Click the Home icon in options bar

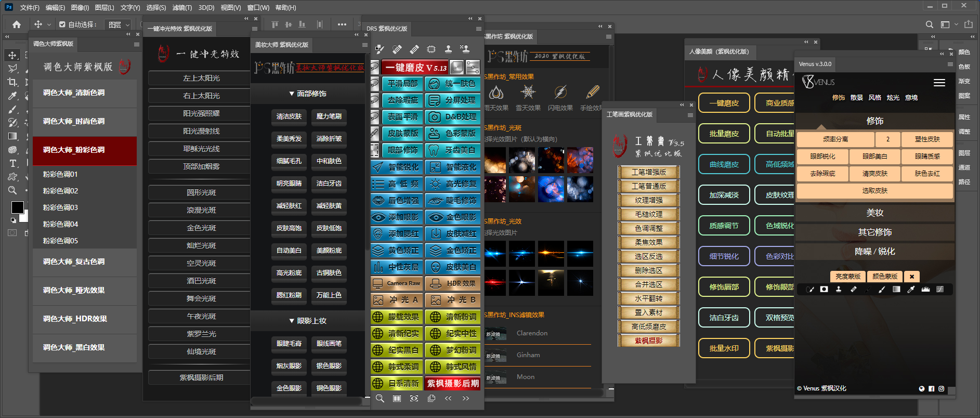tap(17, 24)
